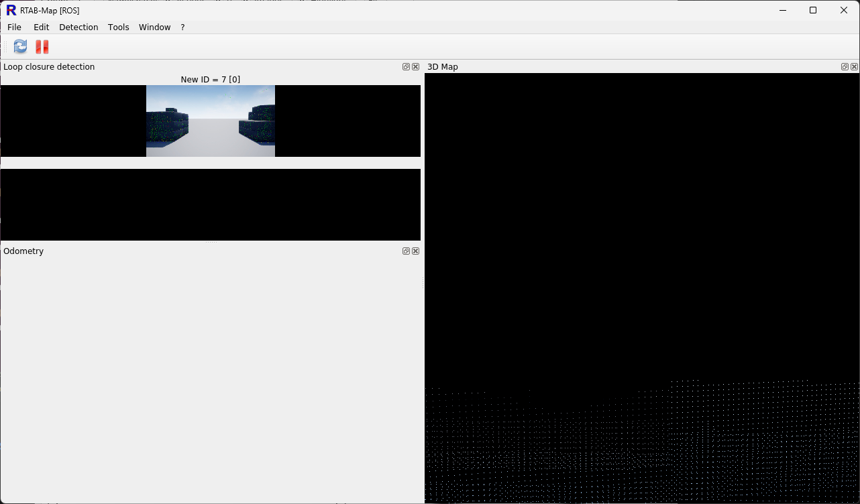This screenshot has height=504, width=860.
Task: Undock the 3D Map panel
Action: 845,67
